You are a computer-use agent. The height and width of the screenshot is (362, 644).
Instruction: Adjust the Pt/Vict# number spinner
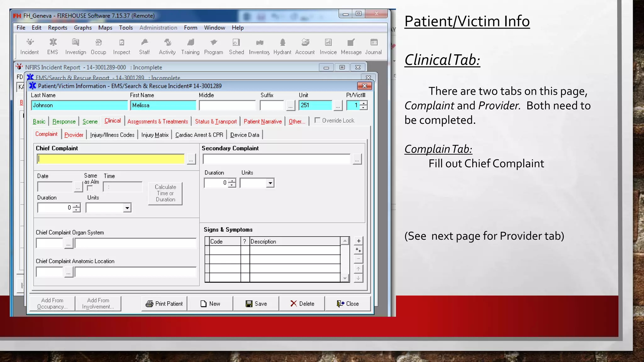click(x=364, y=106)
